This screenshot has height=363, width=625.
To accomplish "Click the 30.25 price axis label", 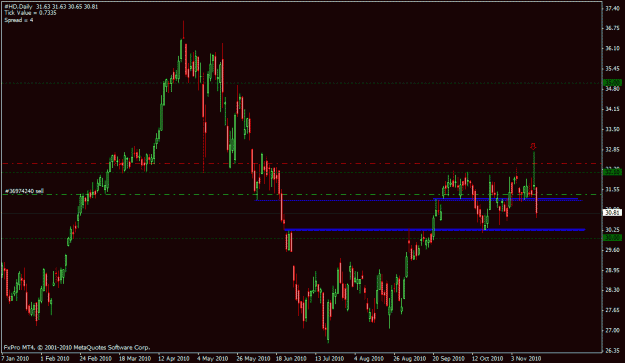I will tap(612, 230).
